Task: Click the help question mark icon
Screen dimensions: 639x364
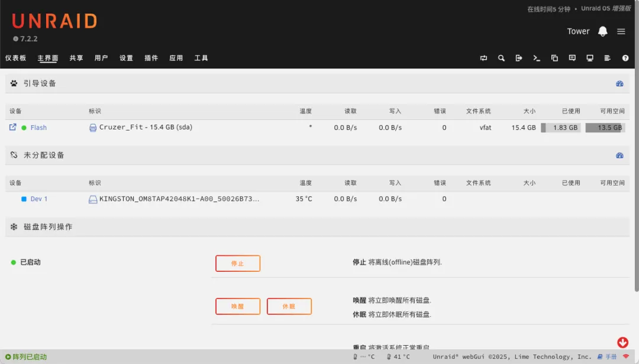Action: [x=625, y=58]
